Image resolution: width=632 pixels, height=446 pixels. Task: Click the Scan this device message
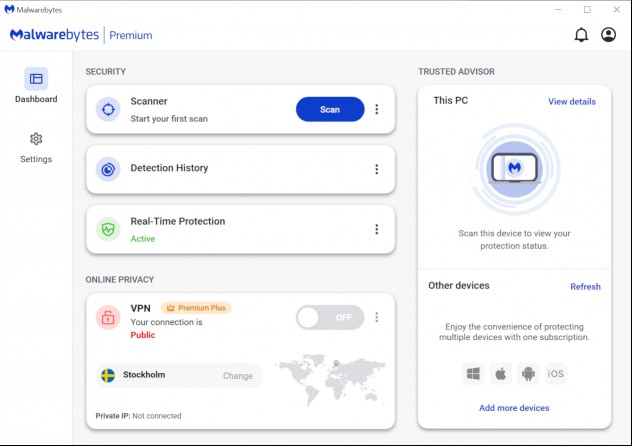coord(514,239)
